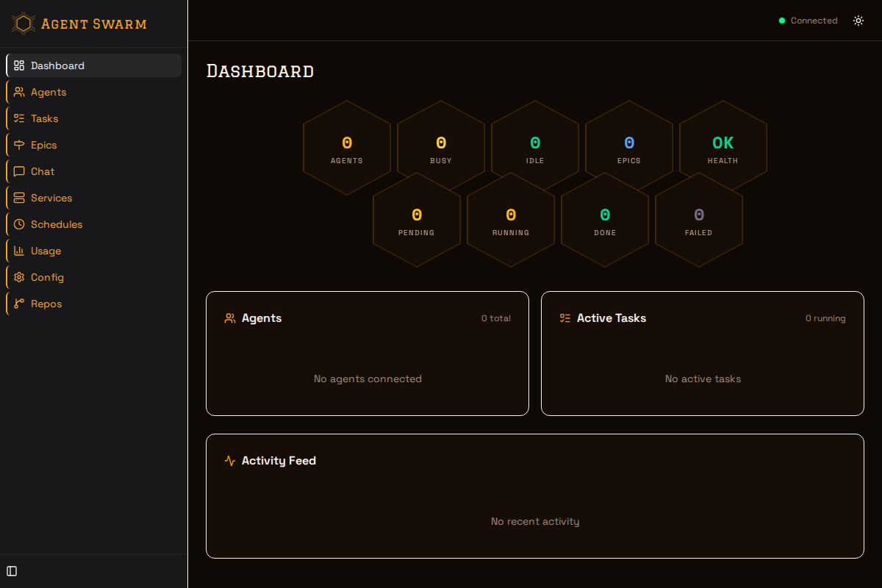
Task: Click the Agent Swarm hexagon logo
Action: click(23, 23)
